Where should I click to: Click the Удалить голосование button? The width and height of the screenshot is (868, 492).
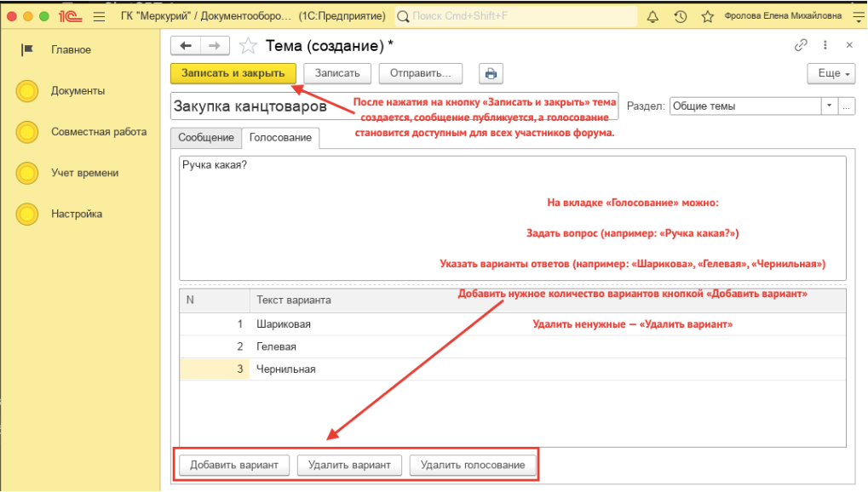pyautogui.click(x=473, y=465)
